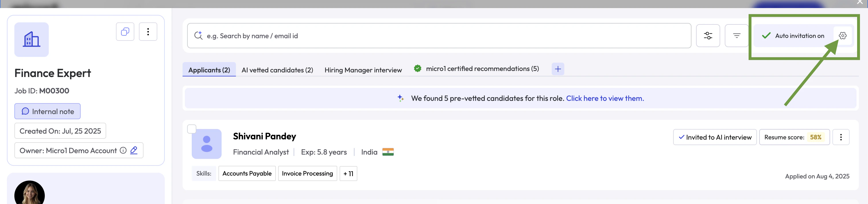Viewport: 868px width, 204px height.
Task: Focus the search by name/email field
Action: coord(439,36)
